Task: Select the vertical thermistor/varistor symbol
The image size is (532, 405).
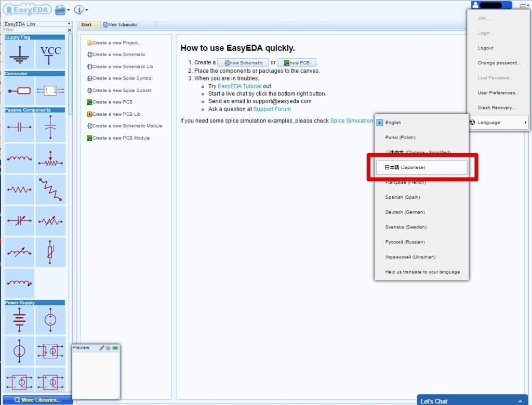Action: (50, 252)
